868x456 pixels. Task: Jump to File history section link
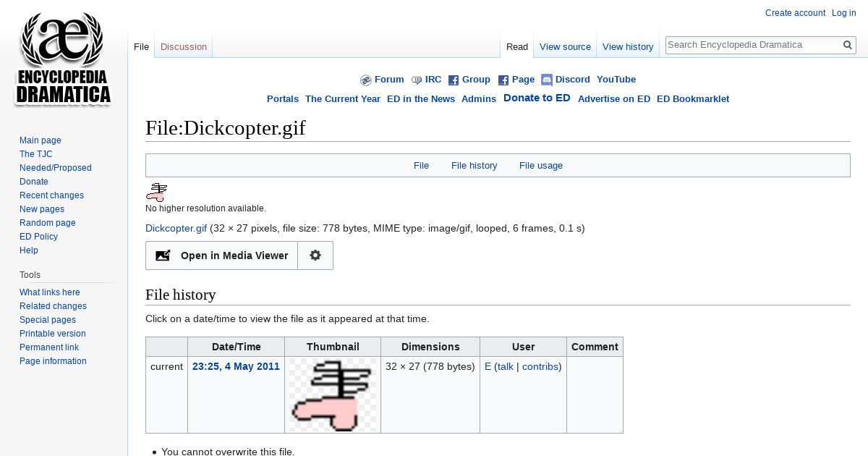[475, 166]
